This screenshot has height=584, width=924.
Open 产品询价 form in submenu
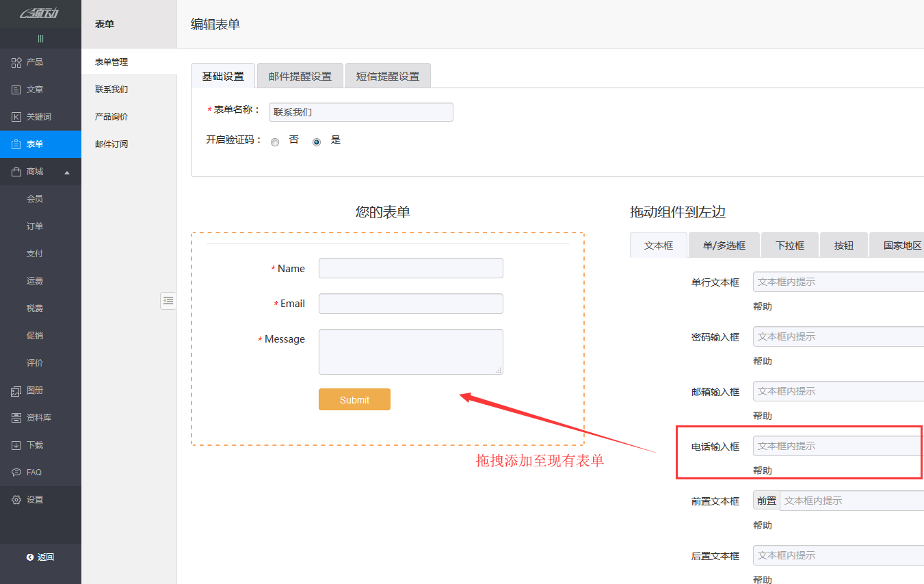tap(111, 117)
